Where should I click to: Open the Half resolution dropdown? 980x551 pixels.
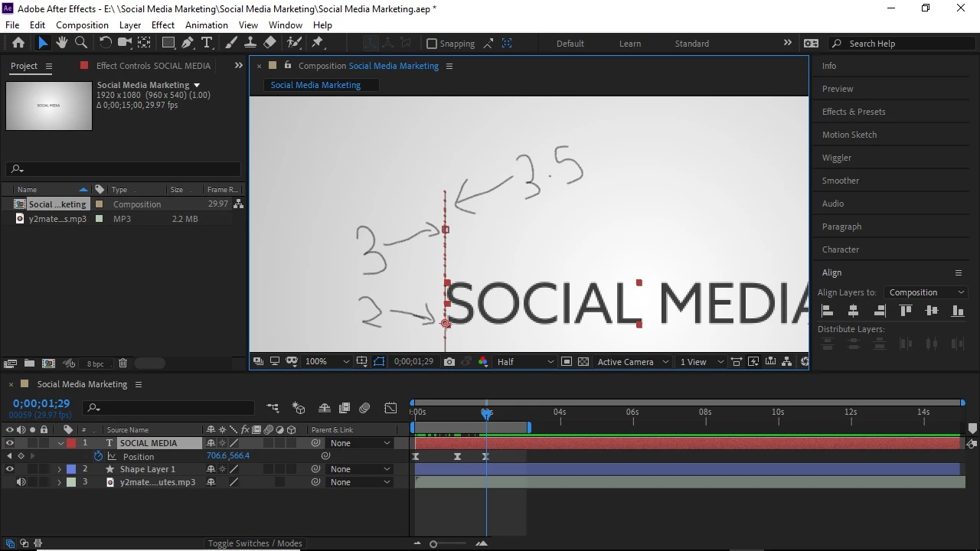pyautogui.click(x=525, y=362)
